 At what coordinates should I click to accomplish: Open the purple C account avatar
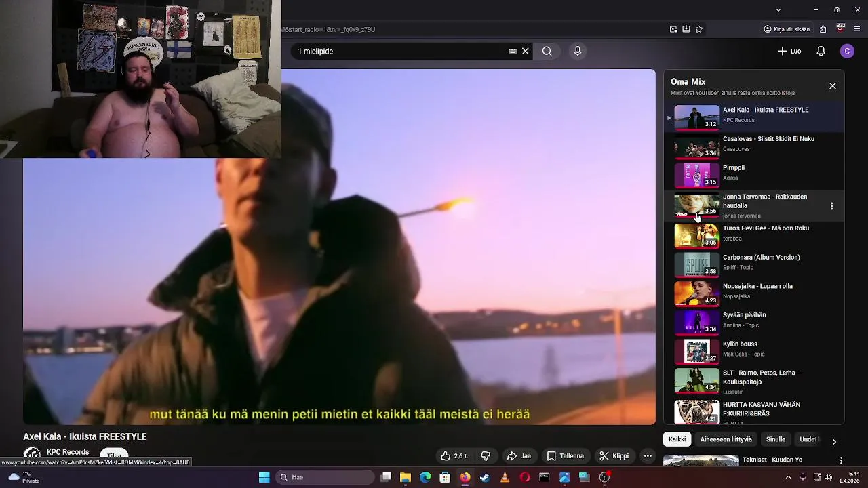tap(846, 51)
